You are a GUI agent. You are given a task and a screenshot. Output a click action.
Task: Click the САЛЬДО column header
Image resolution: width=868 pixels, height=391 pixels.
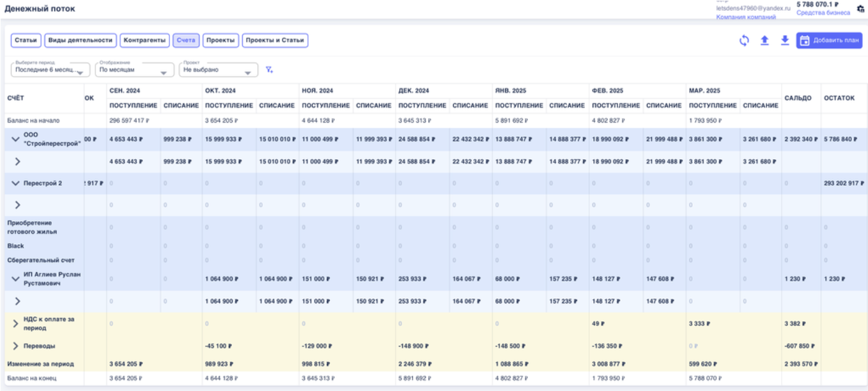point(799,98)
